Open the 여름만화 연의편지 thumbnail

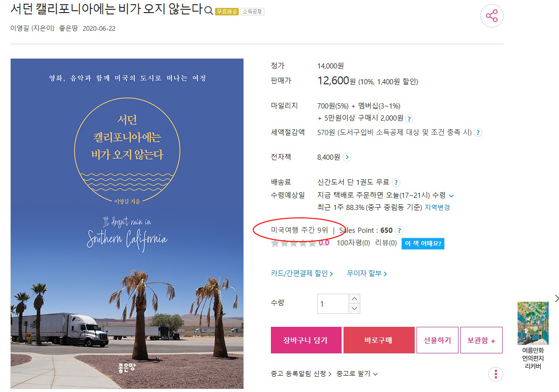point(533,336)
